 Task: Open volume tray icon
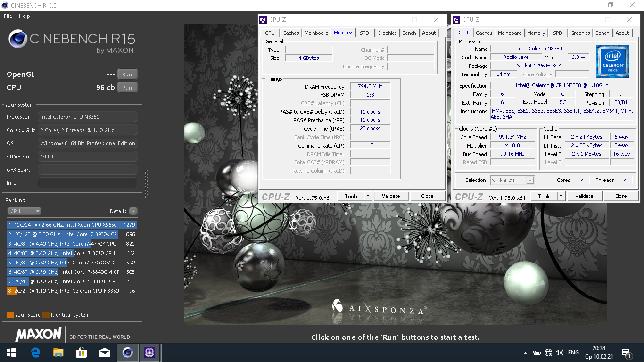[x=560, y=353]
